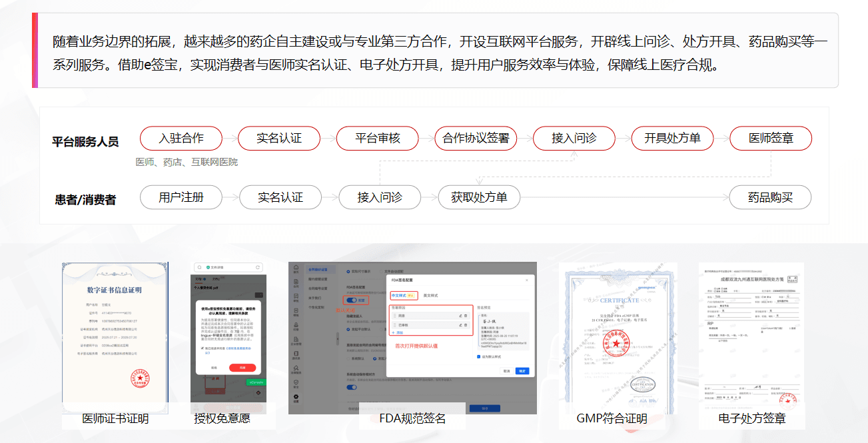The width and height of the screenshot is (868, 443).
Task: Click the 医师签章 step pill
Action: coord(771,139)
